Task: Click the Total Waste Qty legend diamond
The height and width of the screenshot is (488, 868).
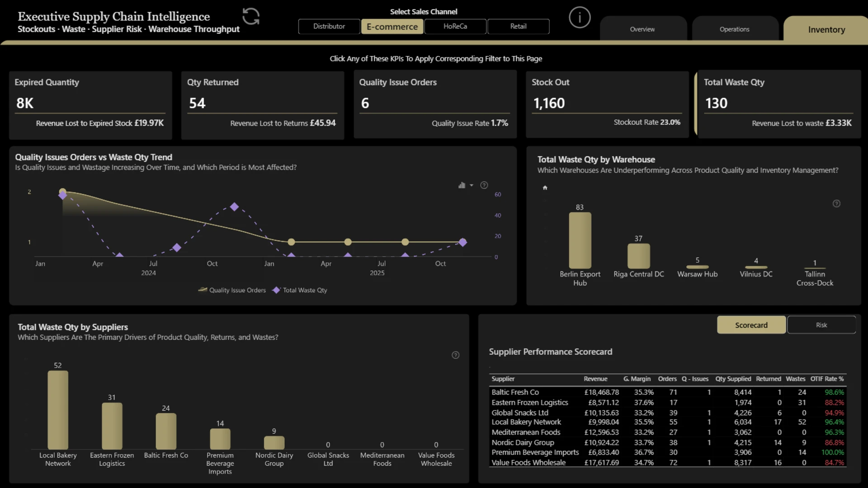Action: (x=276, y=290)
